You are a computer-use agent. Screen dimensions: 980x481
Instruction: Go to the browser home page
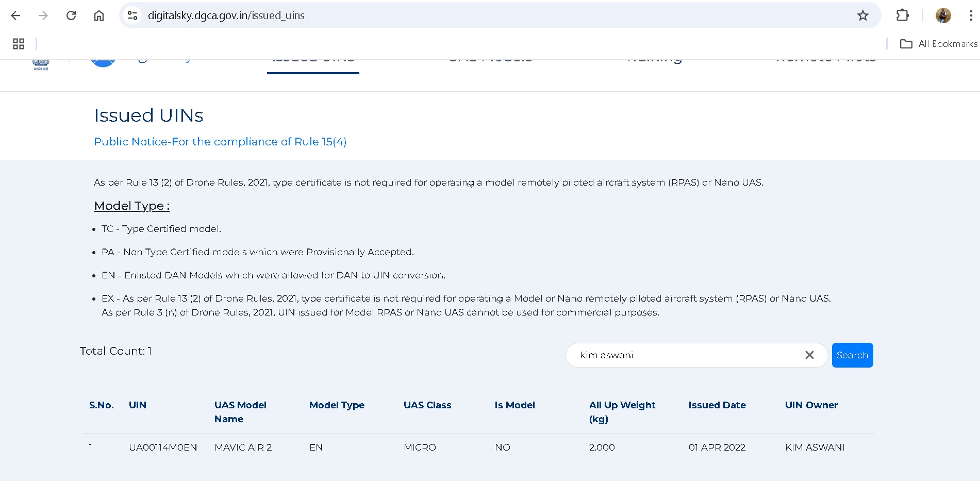click(99, 15)
